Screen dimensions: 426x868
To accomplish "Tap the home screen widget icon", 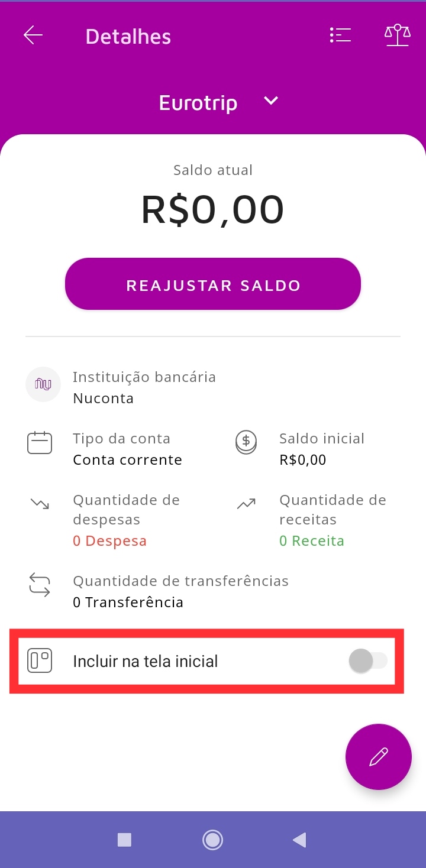I will pos(40,661).
